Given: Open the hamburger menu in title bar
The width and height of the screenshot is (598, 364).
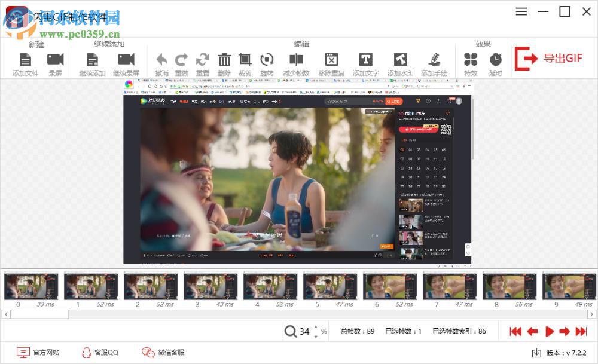Looking at the screenshot, I should [521, 12].
